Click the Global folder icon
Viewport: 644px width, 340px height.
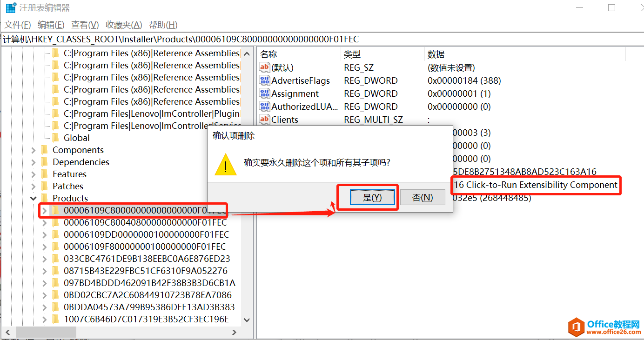(x=56, y=138)
